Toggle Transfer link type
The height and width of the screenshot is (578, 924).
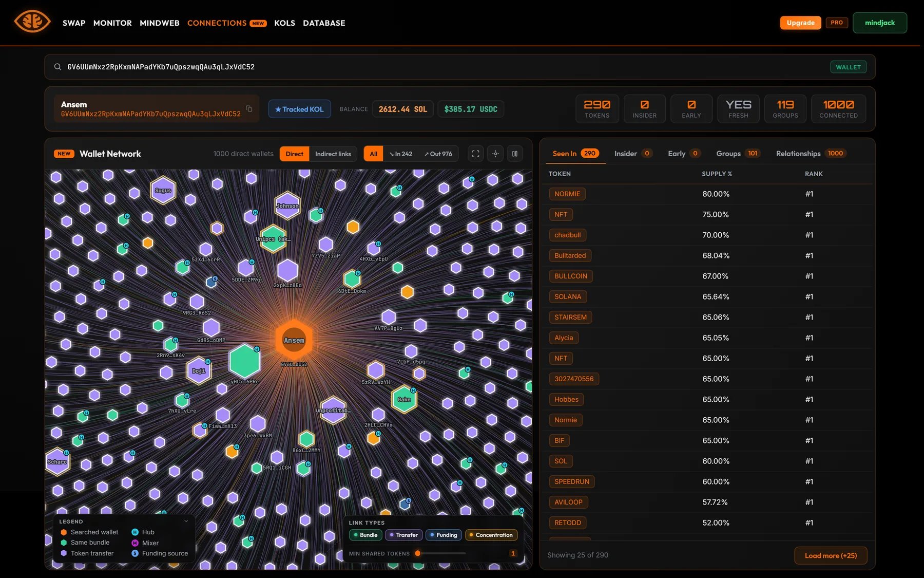pos(404,535)
